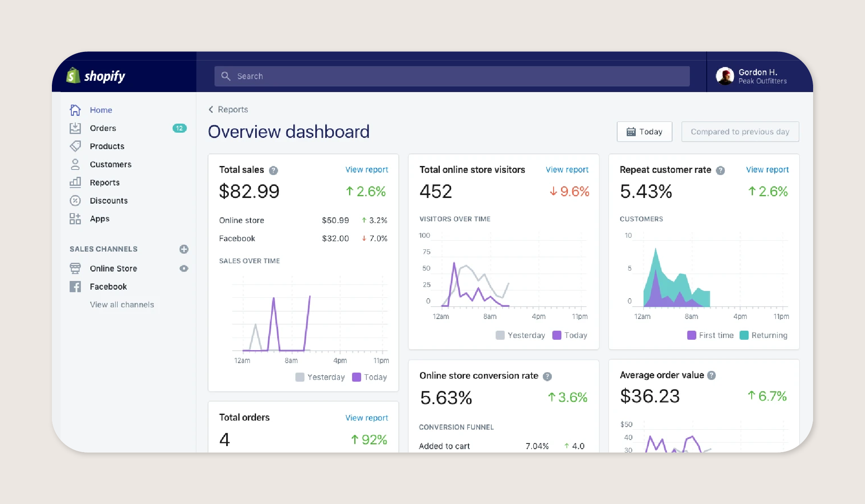Open the Home icon in sidebar

pyautogui.click(x=75, y=110)
